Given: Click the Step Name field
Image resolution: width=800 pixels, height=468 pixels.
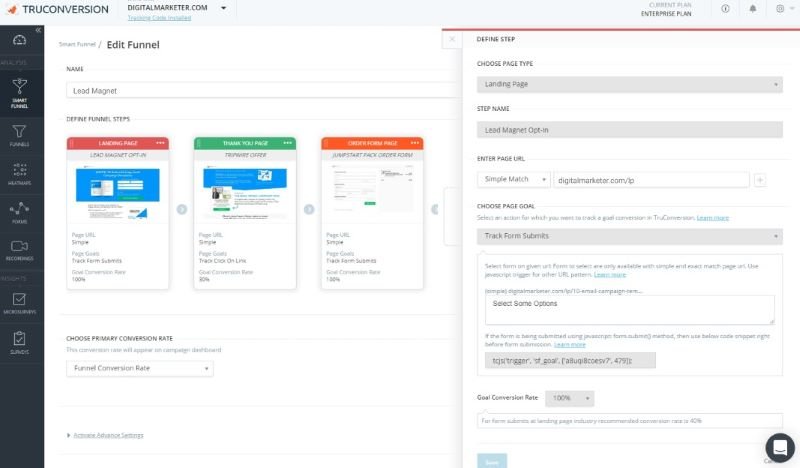Looking at the screenshot, I should [x=630, y=130].
